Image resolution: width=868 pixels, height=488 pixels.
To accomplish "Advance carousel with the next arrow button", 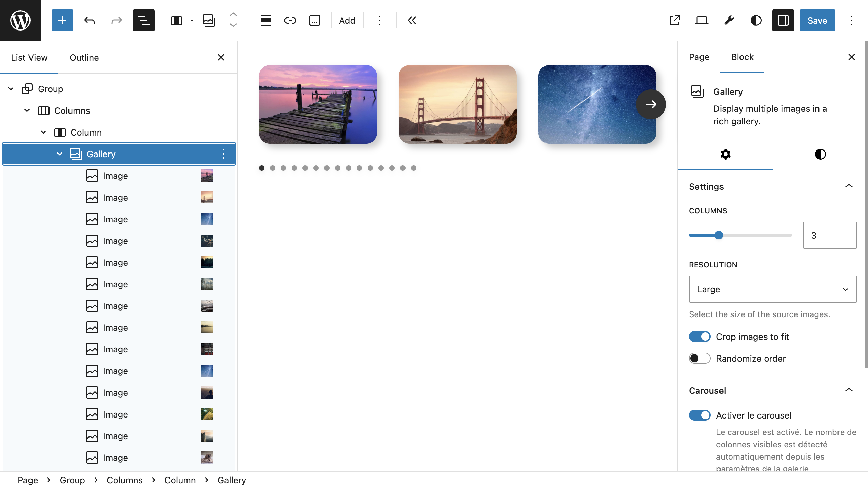I will point(651,104).
